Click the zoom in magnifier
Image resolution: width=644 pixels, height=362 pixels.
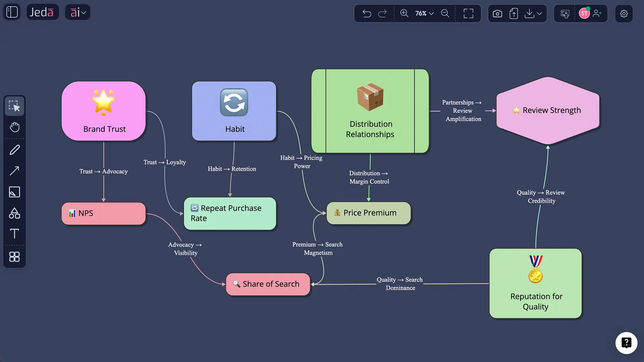pyautogui.click(x=404, y=13)
